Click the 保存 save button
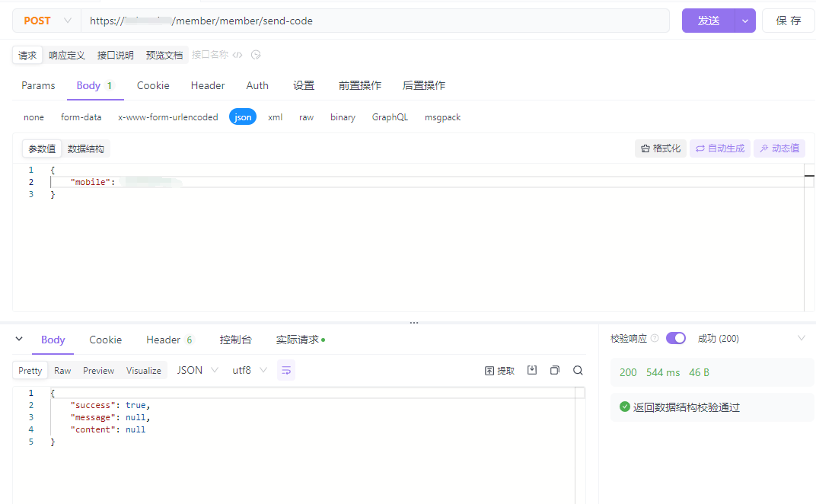Screen dimensions: 816x504 tap(789, 21)
